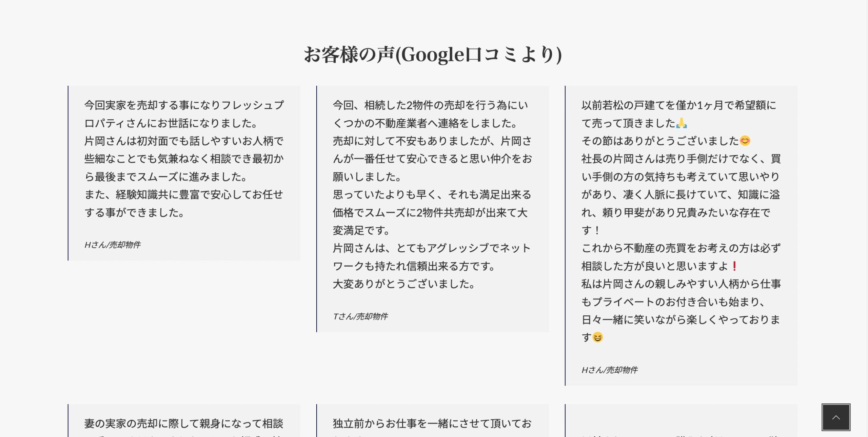The width and height of the screenshot is (868, 437).
Task: Click the smiling face emoji after ございました
Action: coord(745,141)
